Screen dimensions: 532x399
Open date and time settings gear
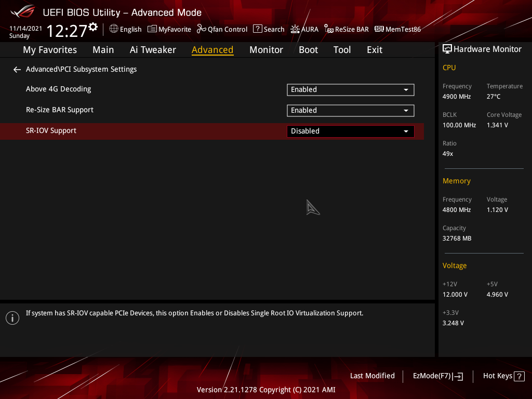click(93, 27)
